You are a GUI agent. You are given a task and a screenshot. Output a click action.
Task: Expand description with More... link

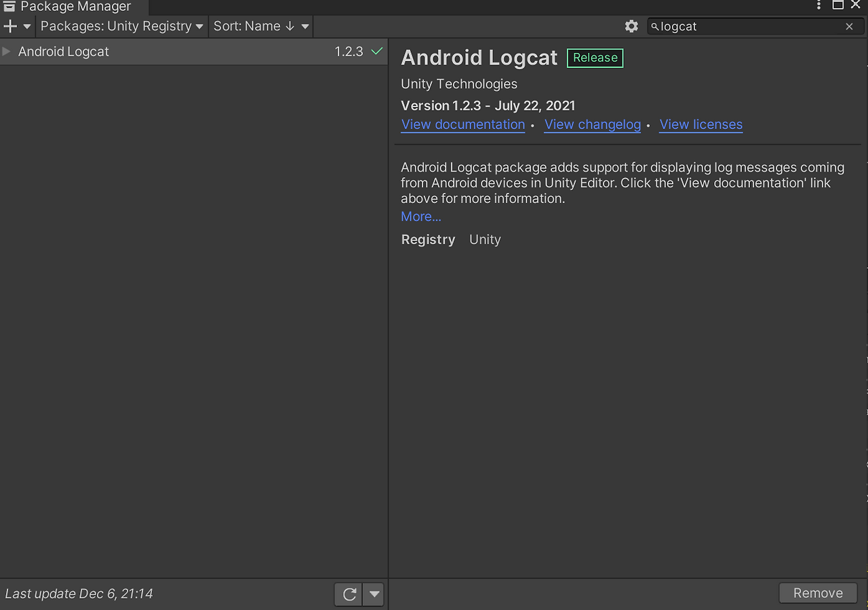coord(421,216)
